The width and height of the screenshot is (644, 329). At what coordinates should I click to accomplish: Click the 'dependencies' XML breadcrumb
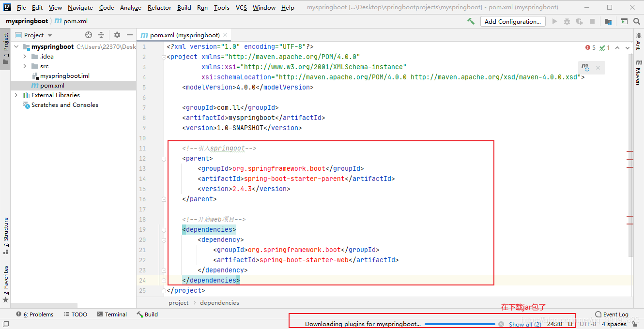pos(219,303)
